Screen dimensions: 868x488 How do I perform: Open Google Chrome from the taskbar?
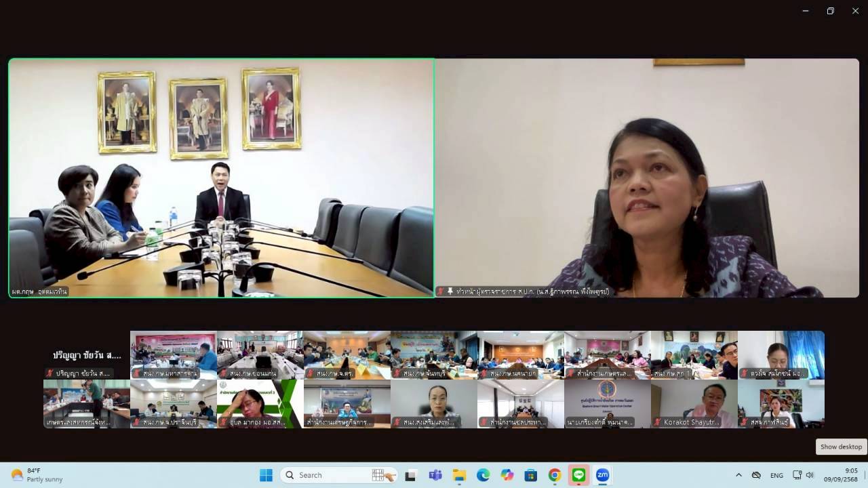555,475
